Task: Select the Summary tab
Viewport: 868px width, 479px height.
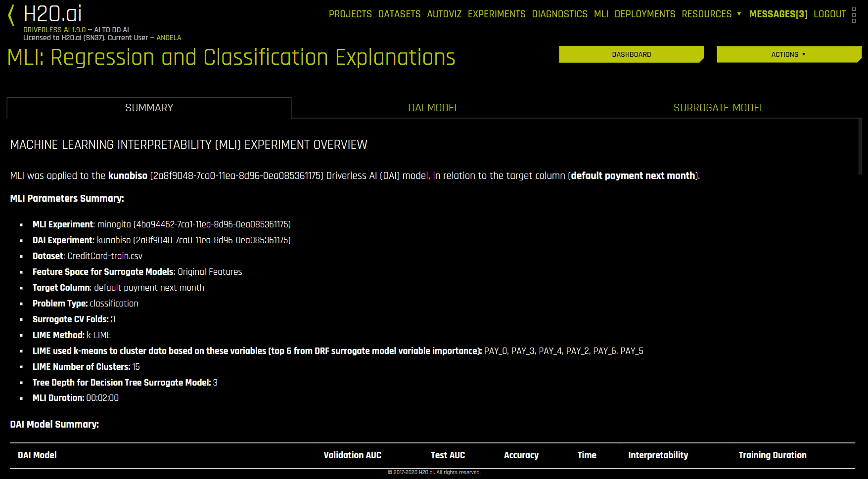Action: tap(149, 108)
